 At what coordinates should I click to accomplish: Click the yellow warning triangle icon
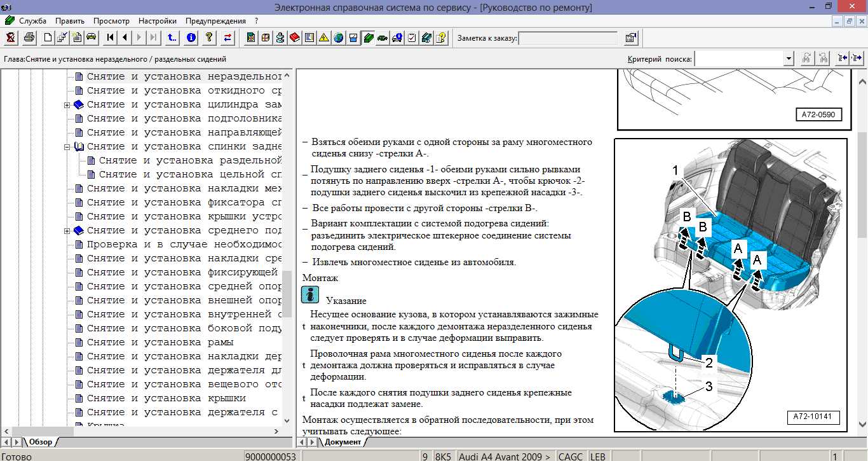pyautogui.click(x=324, y=38)
